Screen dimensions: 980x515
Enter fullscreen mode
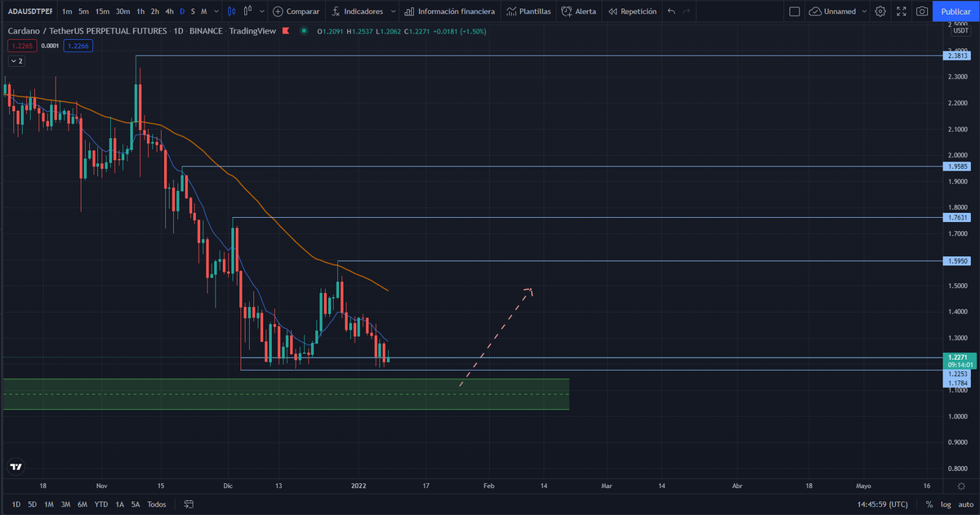[901, 11]
